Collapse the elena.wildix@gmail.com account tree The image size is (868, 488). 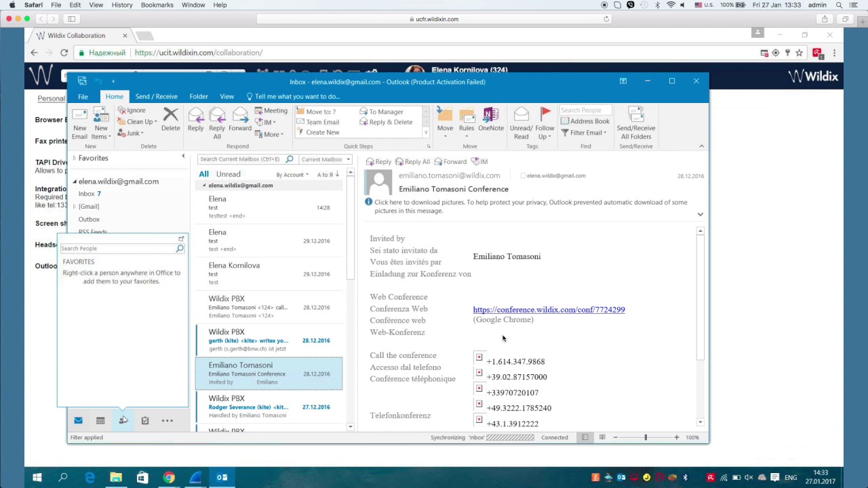click(75, 182)
